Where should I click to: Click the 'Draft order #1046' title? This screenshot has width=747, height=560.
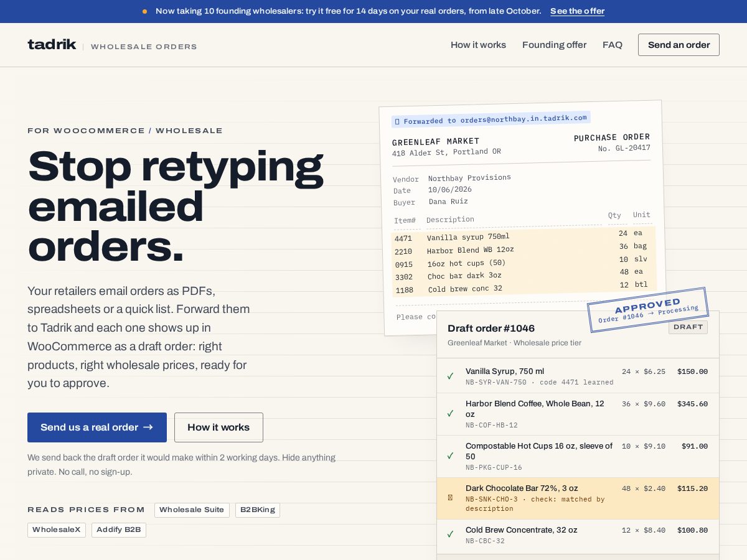[491, 328]
